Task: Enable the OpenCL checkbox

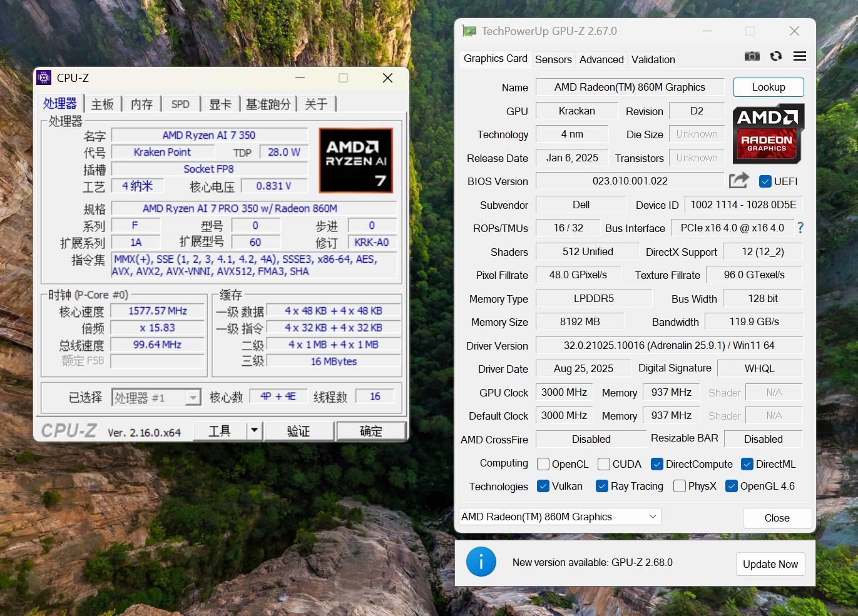Action: 543,464
